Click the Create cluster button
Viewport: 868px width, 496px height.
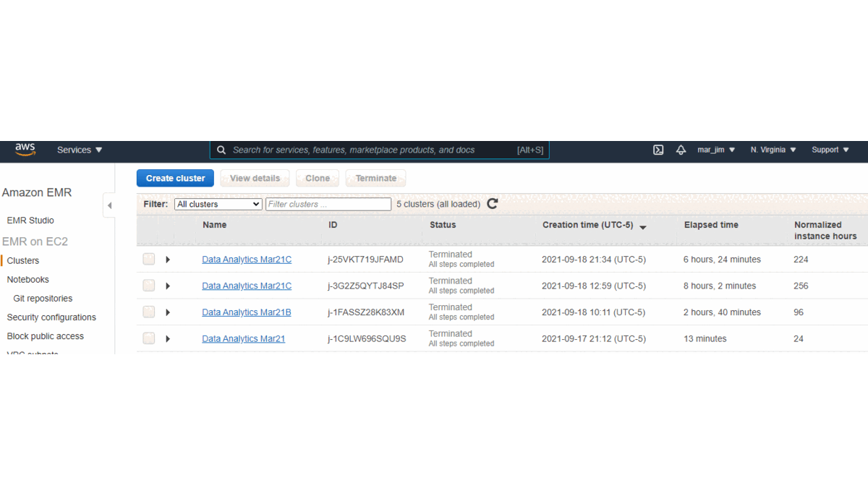click(176, 178)
